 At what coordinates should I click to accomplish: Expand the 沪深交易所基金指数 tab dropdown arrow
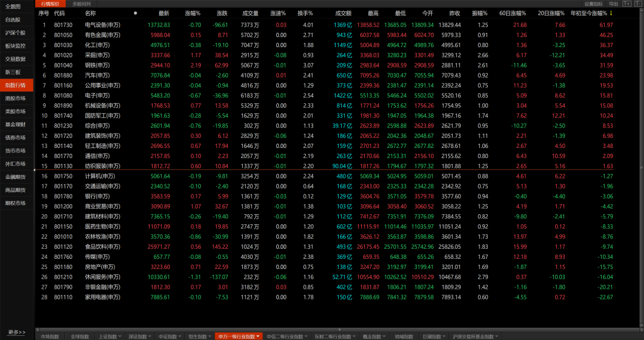[x=497, y=336]
